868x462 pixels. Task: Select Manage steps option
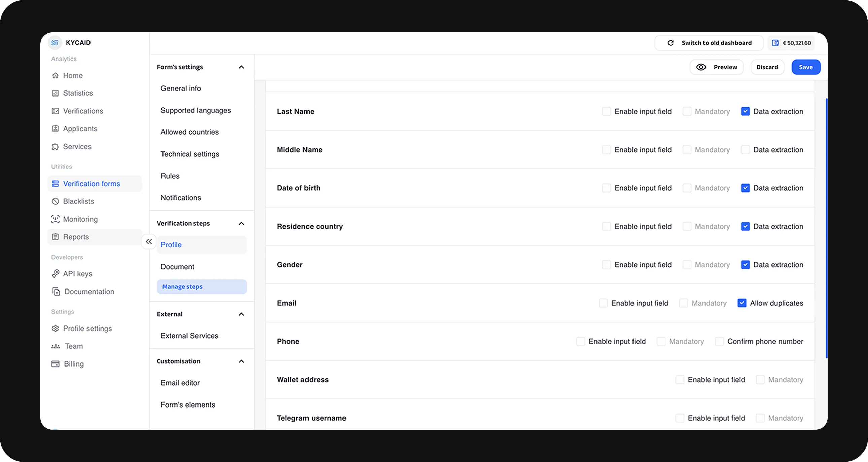(202, 286)
